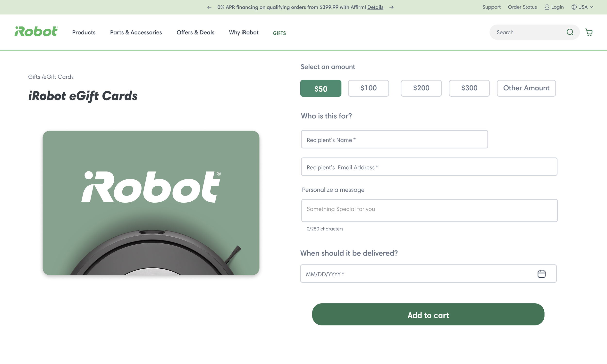This screenshot has height=364, width=607.
Task: Select the $50 amount option
Action: pos(320,88)
